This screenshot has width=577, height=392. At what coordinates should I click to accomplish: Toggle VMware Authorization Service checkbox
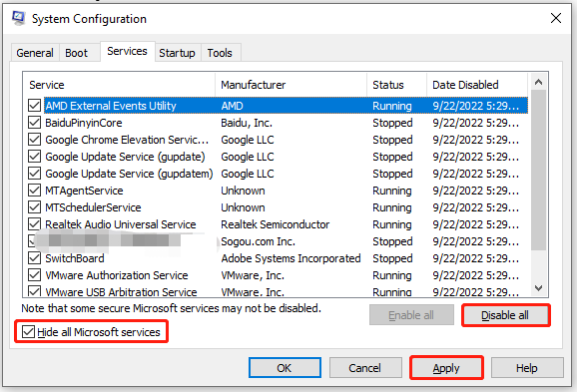(34, 274)
